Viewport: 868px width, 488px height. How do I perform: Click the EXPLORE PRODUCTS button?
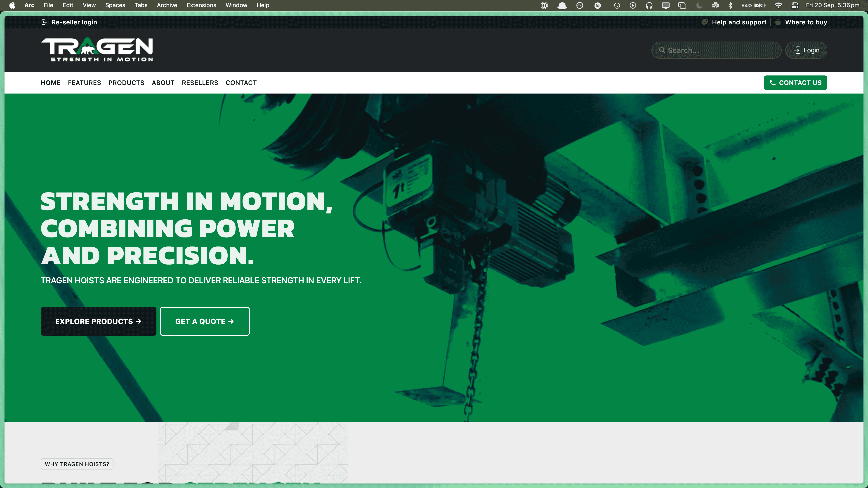98,321
